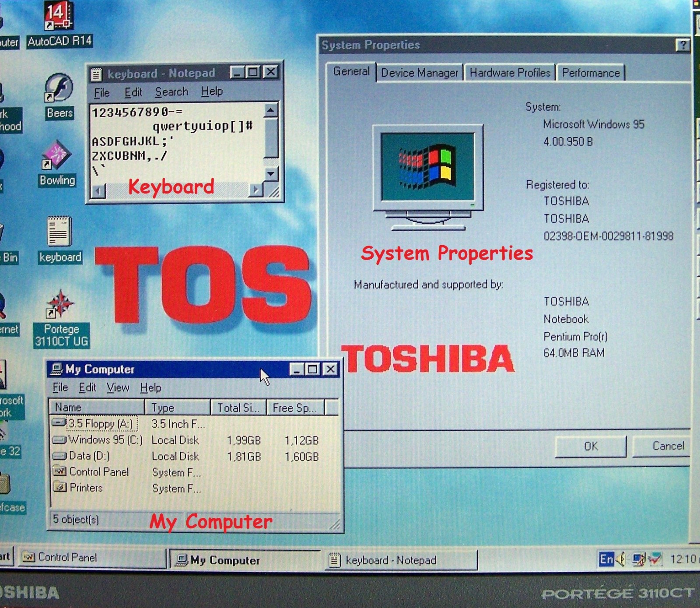
Task: Switch to the Device Manager tab
Action: pyautogui.click(x=419, y=73)
